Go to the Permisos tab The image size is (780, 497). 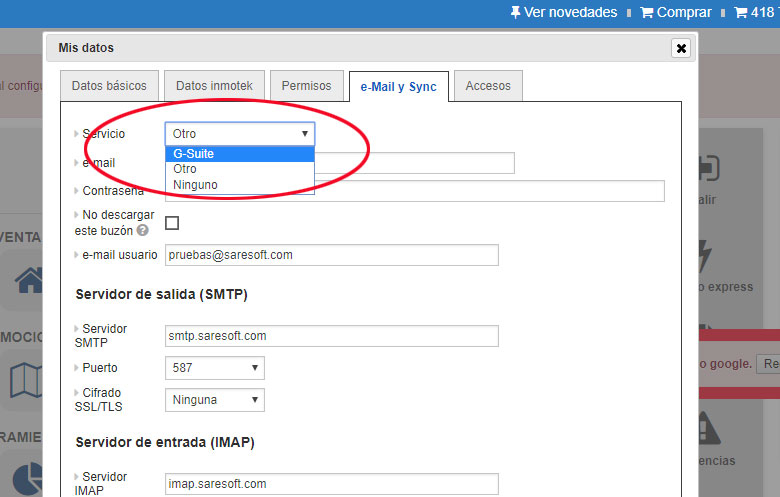pyautogui.click(x=306, y=86)
